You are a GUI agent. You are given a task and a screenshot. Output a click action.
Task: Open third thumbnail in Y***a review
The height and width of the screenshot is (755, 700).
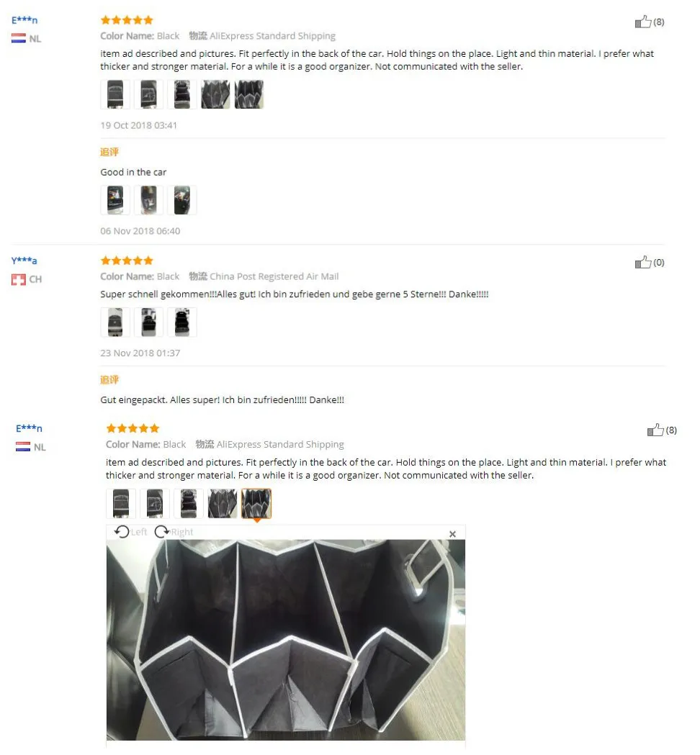tap(182, 322)
